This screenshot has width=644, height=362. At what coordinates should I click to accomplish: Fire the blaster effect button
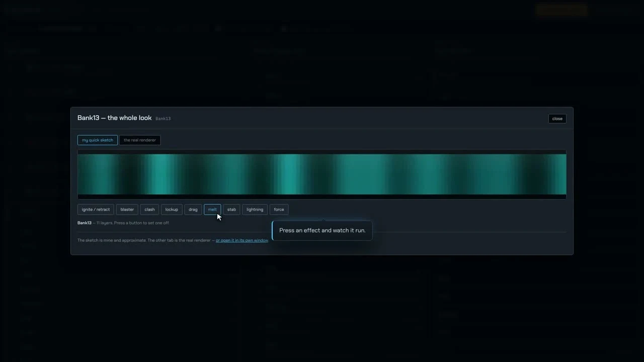pos(127,210)
